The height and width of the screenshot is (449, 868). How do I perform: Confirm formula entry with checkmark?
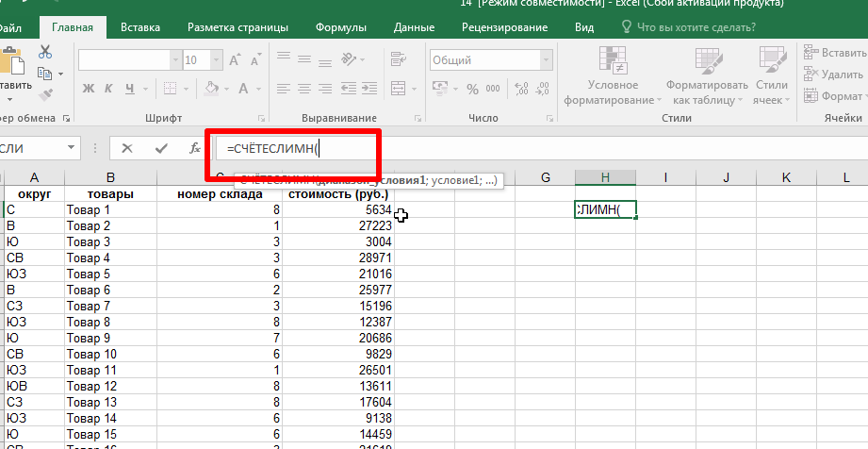click(162, 148)
